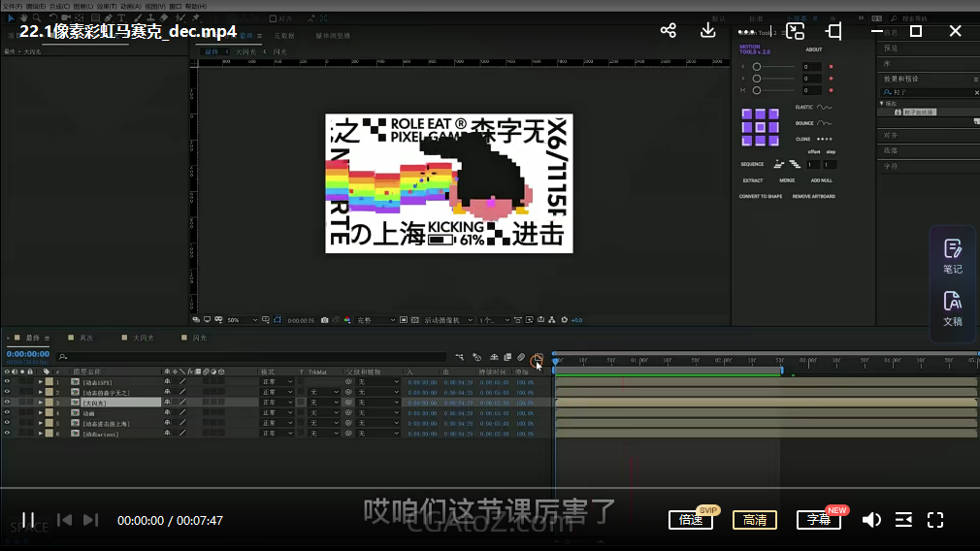Mute the video volume speaker icon

click(x=871, y=520)
